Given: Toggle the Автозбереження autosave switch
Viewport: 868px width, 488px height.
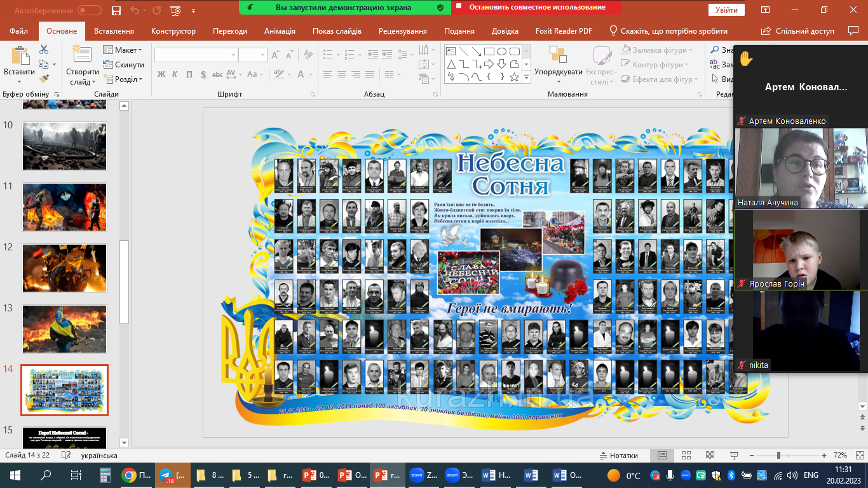Looking at the screenshot, I should 90,10.
